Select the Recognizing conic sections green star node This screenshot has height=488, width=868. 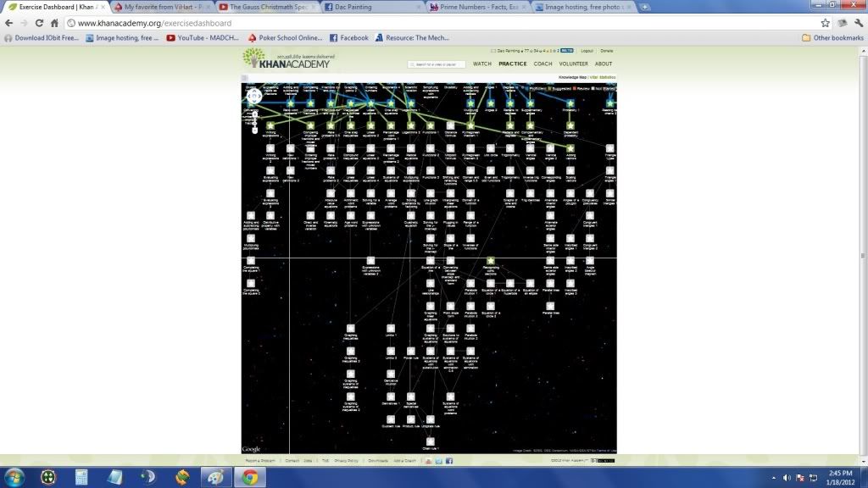(490, 260)
